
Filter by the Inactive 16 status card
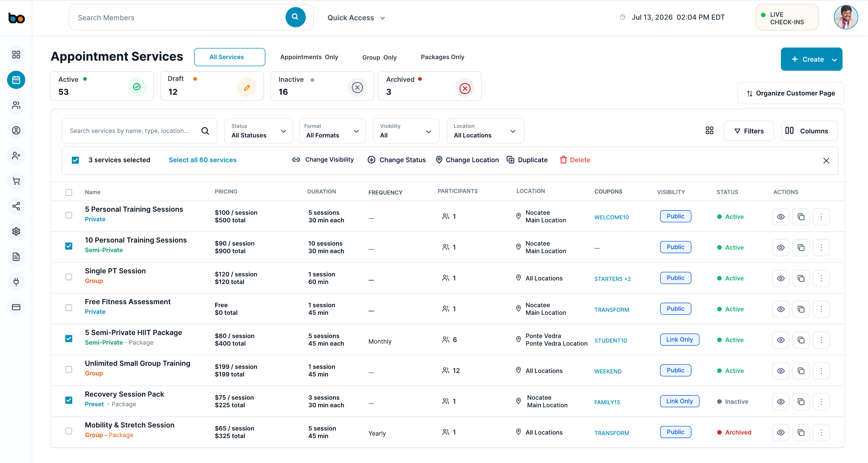322,86
